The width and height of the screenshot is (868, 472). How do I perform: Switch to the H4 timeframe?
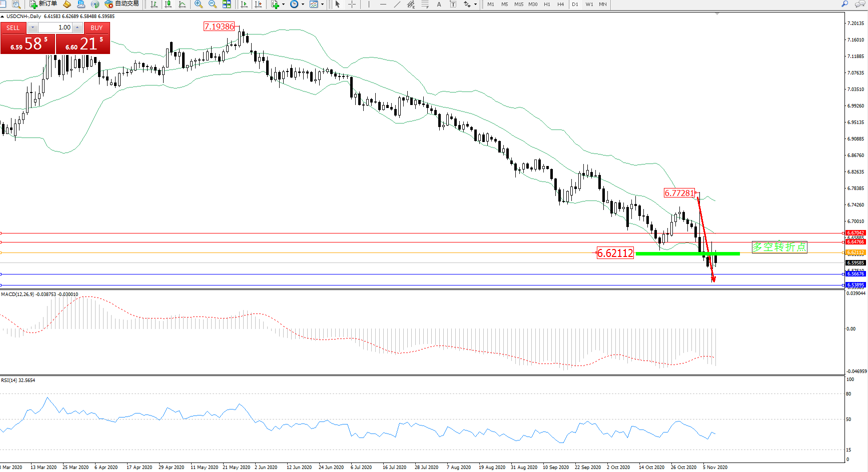click(561, 4)
